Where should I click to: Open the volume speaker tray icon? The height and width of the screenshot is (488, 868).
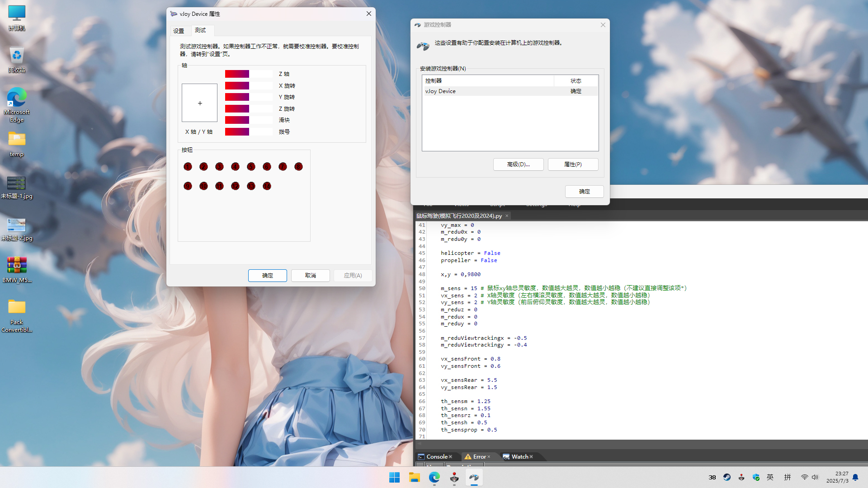[815, 477]
